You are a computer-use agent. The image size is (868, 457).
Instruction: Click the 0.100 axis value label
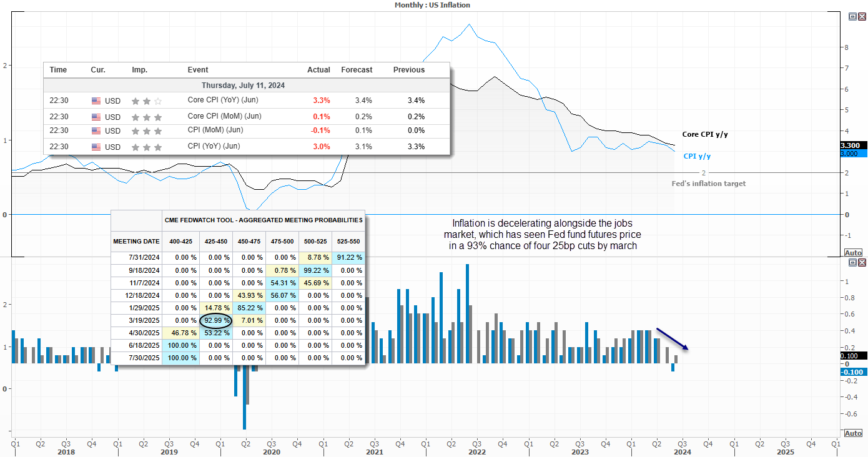[x=853, y=355]
